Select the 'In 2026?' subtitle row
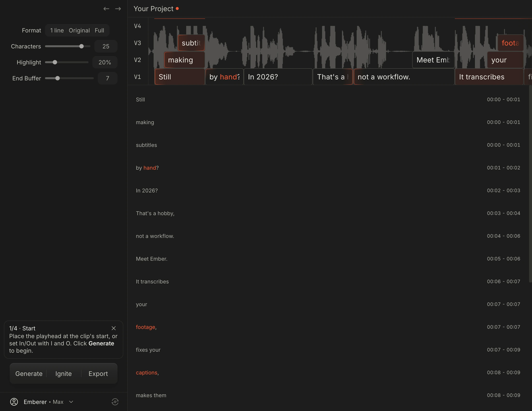The image size is (532, 411). tap(328, 191)
